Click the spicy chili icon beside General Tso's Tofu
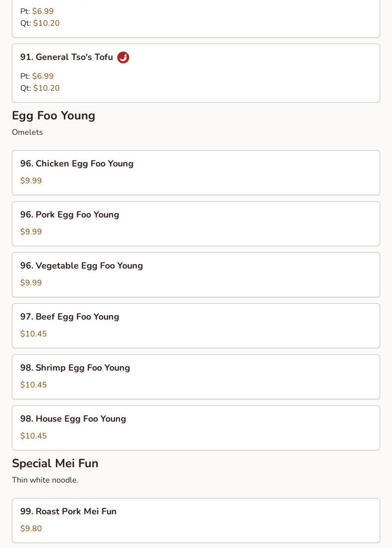This screenshot has height=548, width=392. coord(123,57)
